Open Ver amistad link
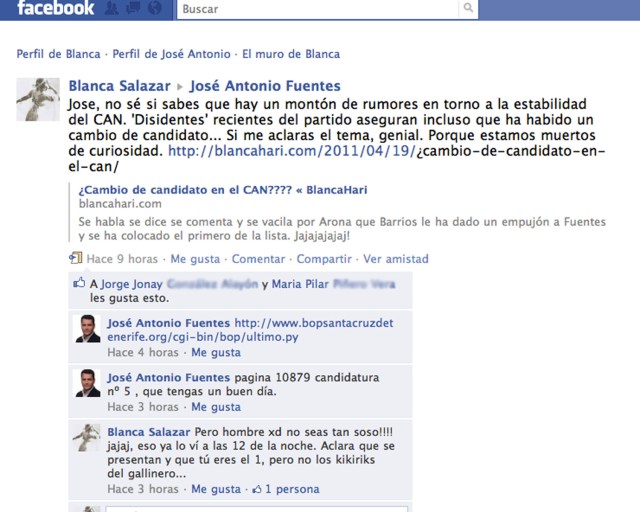 point(396,259)
